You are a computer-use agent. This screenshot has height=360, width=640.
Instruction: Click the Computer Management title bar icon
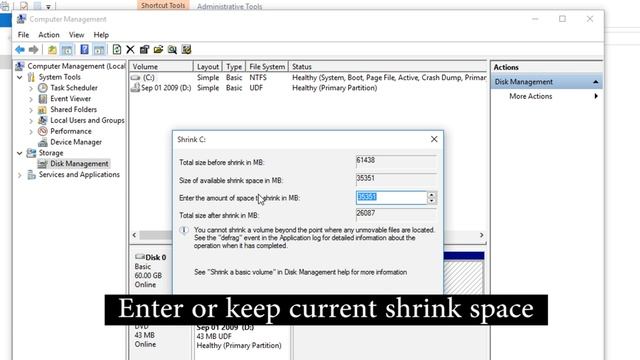21,19
